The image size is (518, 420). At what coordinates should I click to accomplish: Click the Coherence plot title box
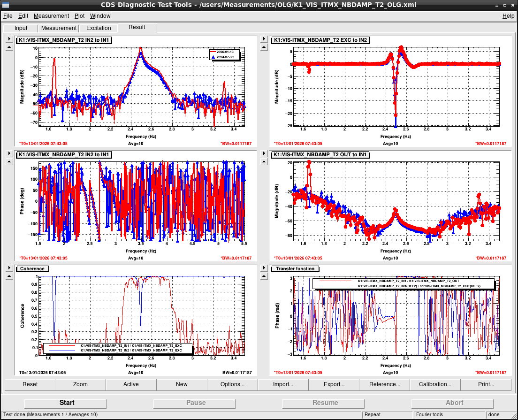click(32, 269)
